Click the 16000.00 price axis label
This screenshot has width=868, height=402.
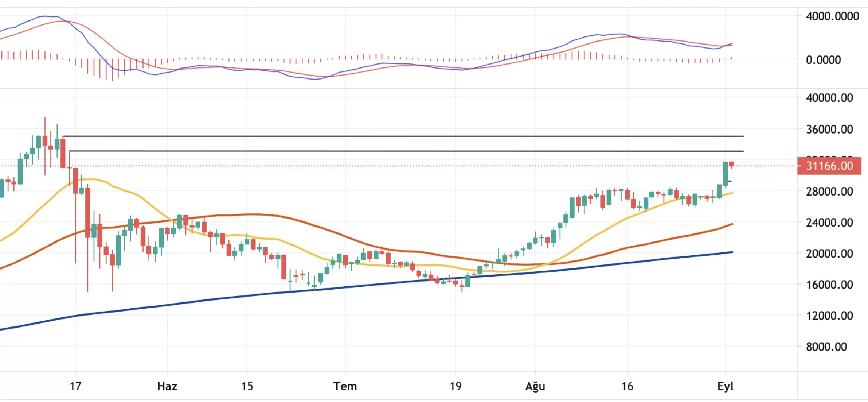(829, 284)
